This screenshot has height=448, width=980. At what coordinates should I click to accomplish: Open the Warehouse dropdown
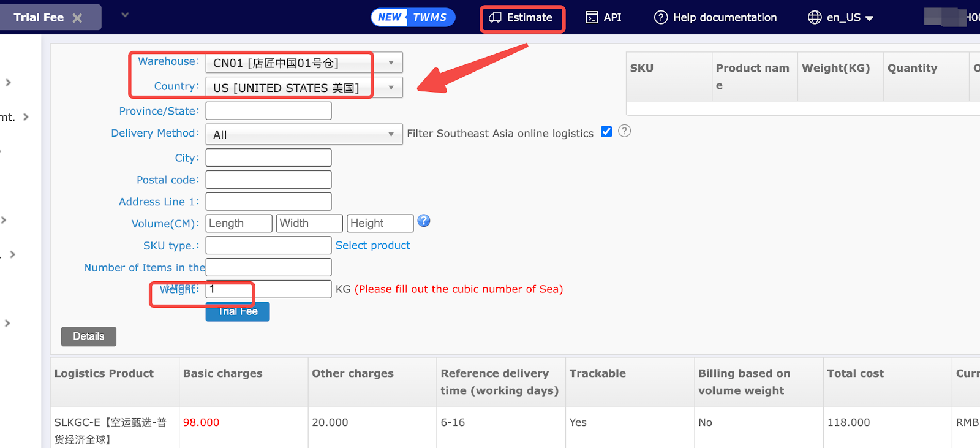[x=304, y=63]
